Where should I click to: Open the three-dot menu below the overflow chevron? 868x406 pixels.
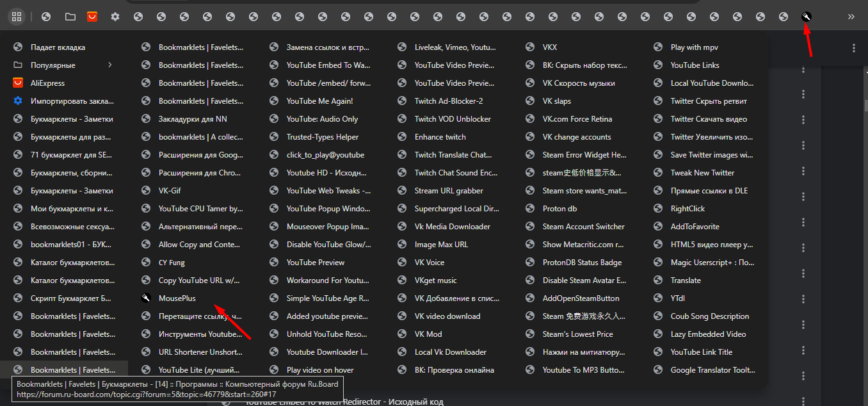coord(854,48)
